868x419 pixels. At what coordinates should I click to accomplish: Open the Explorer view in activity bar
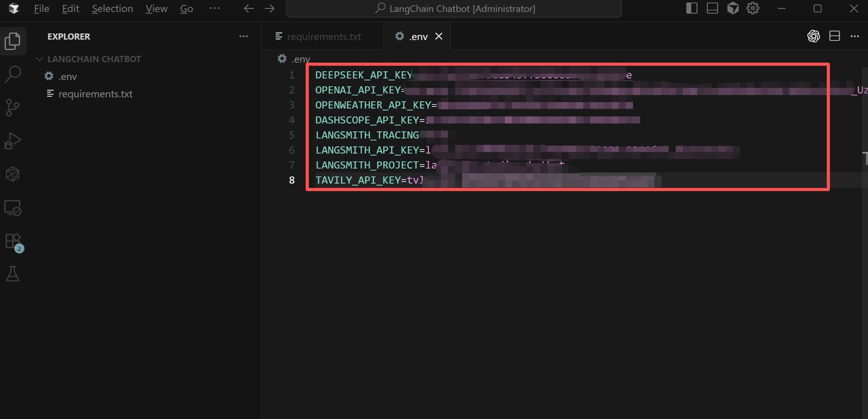(x=13, y=41)
